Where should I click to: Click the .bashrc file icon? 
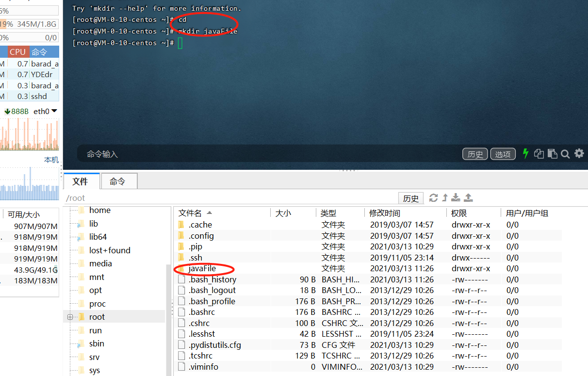[181, 312]
